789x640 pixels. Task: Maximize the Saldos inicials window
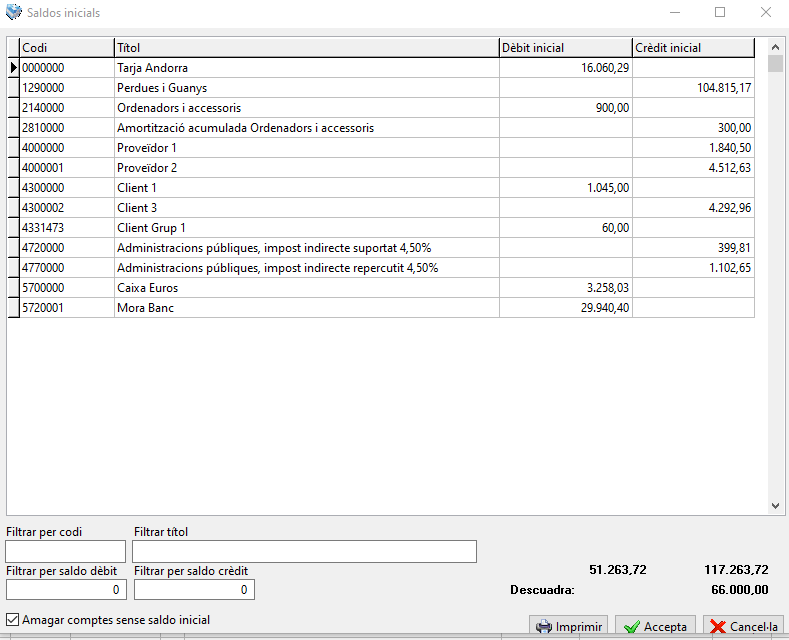pos(720,12)
